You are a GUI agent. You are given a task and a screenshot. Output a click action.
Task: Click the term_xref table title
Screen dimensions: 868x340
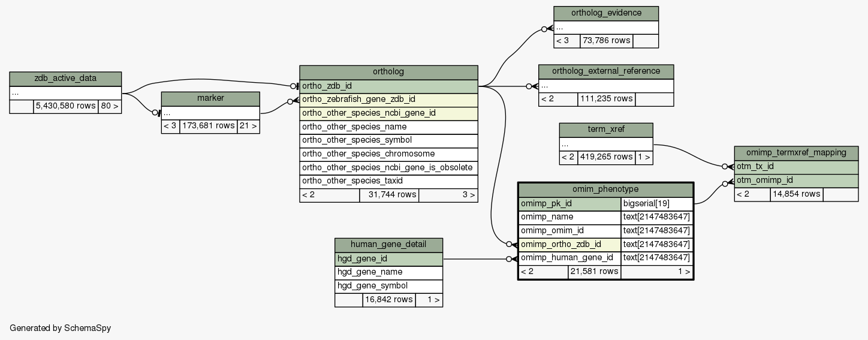pyautogui.click(x=605, y=130)
